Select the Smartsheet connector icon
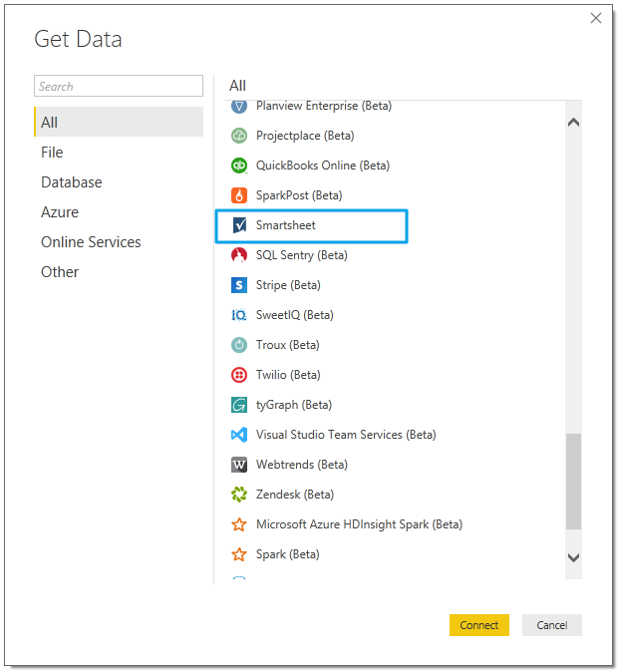Viewport: 618px width, 672px height. pos(239,225)
